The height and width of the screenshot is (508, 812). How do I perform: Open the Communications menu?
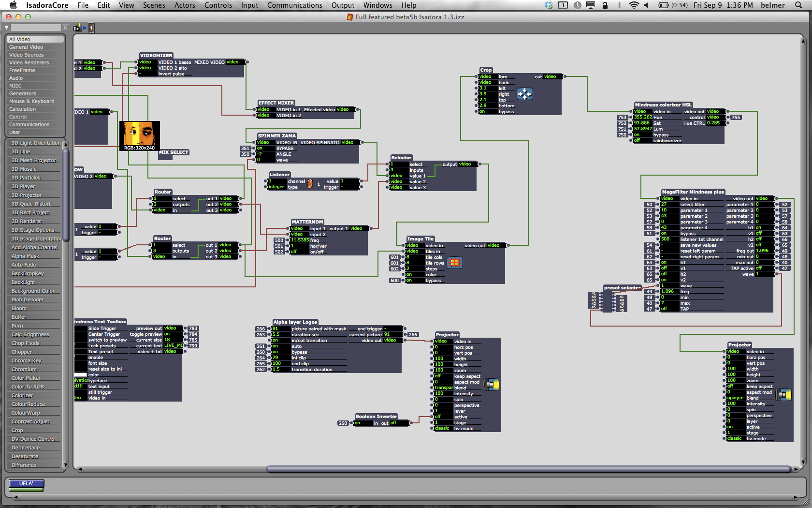pos(295,5)
